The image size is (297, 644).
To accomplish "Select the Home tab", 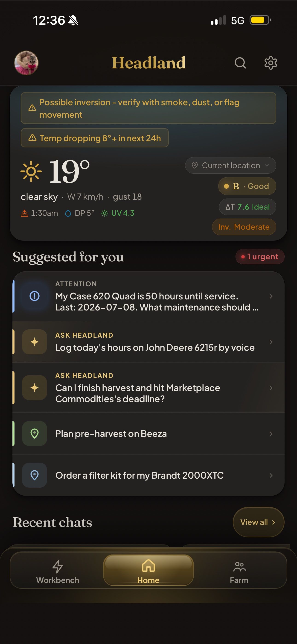I will [x=148, y=571].
